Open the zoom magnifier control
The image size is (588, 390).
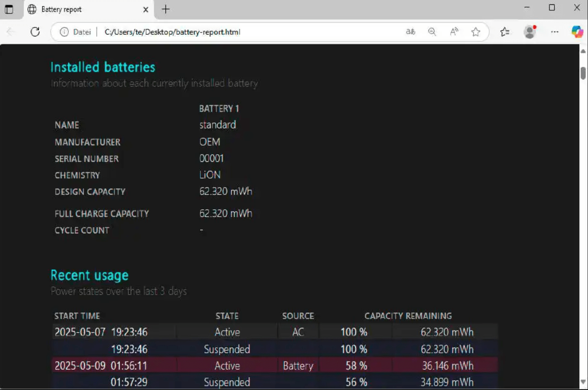tap(432, 32)
